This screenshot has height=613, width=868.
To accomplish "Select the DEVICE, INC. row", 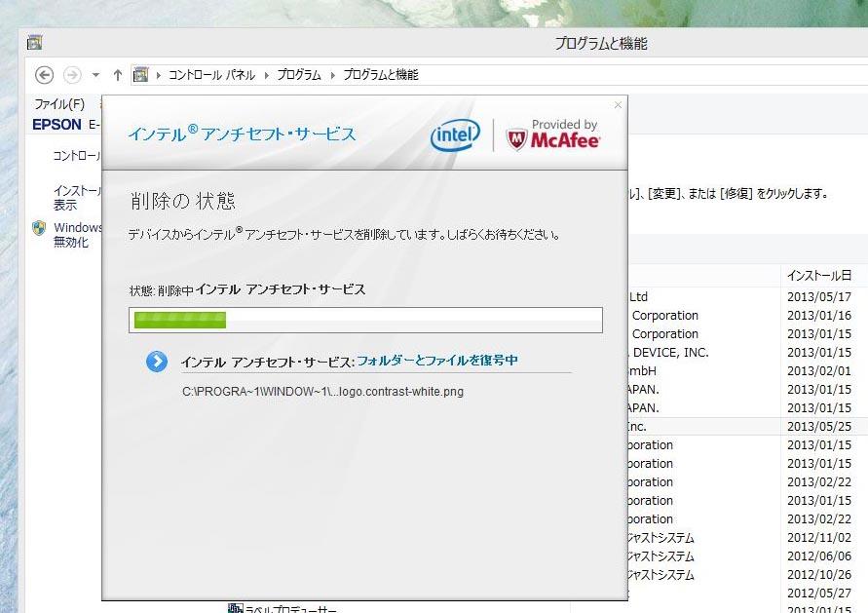I will [748, 353].
